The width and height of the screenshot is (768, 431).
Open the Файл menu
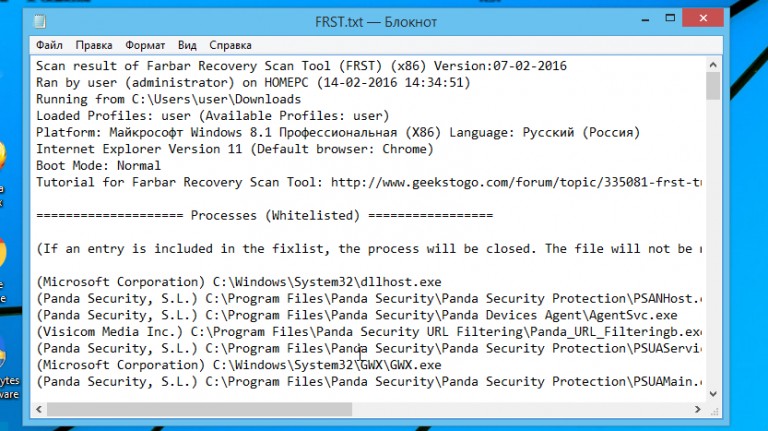tap(49, 46)
